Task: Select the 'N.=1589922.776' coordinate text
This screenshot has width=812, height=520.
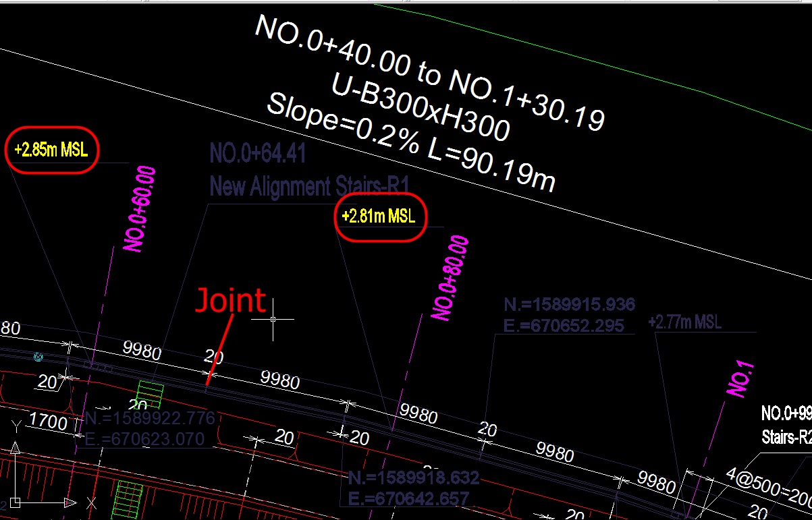Action: point(150,418)
